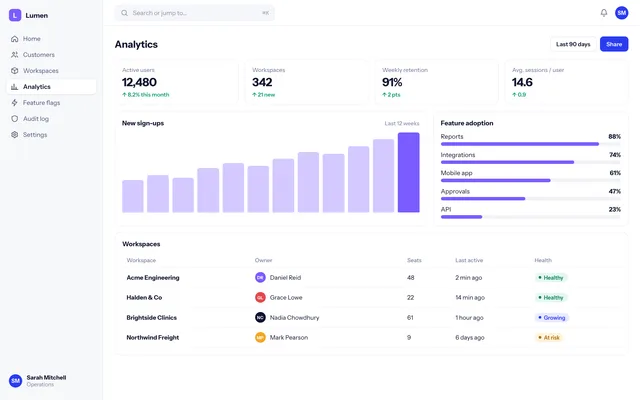Click the Analytics bar chart icon

[x=15, y=87]
